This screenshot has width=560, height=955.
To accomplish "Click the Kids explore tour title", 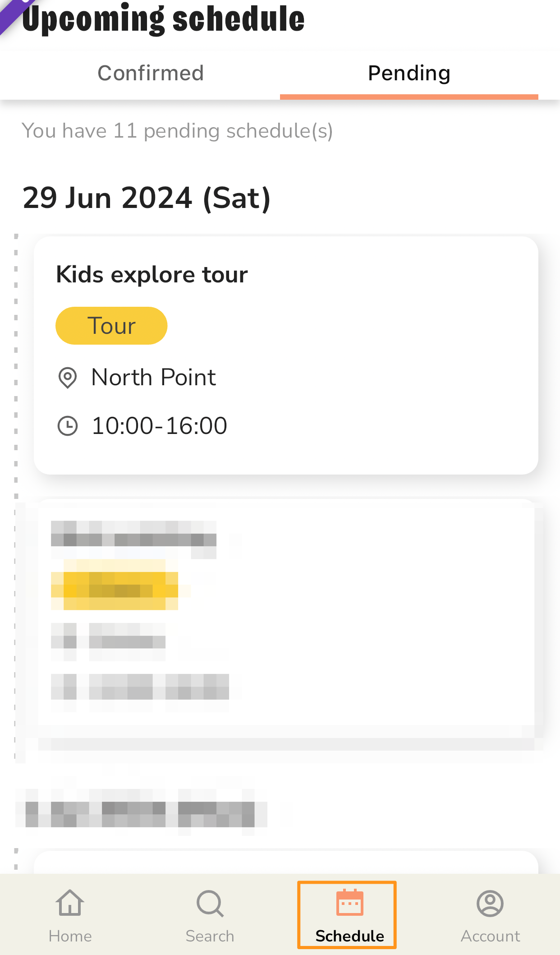I will (152, 274).
